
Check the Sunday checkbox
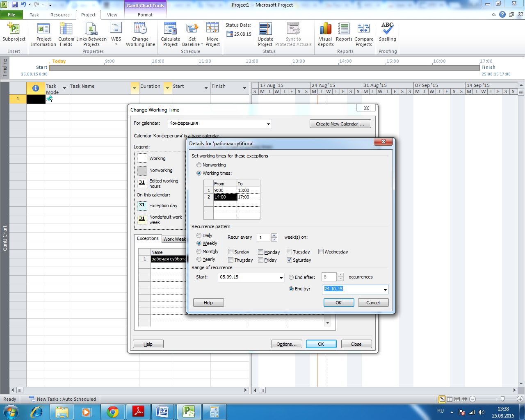[231, 252]
